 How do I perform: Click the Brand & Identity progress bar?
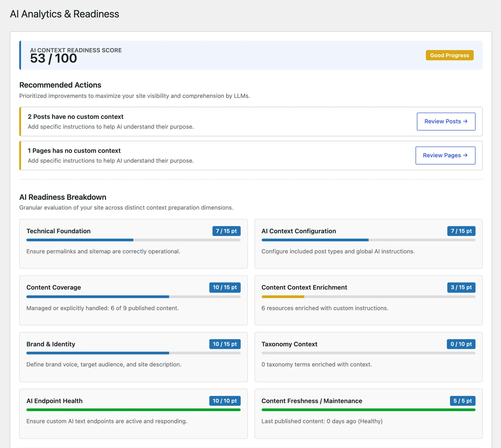click(133, 353)
